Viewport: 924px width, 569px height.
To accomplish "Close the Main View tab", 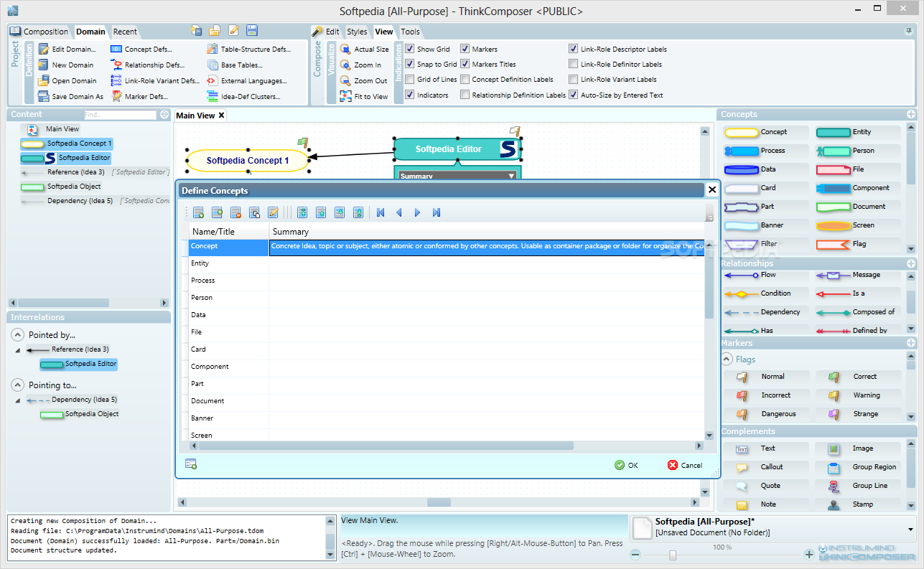I will 222,116.
